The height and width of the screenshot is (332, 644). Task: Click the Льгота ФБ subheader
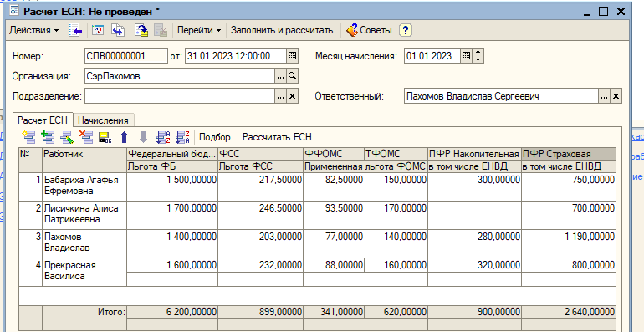[172, 166]
